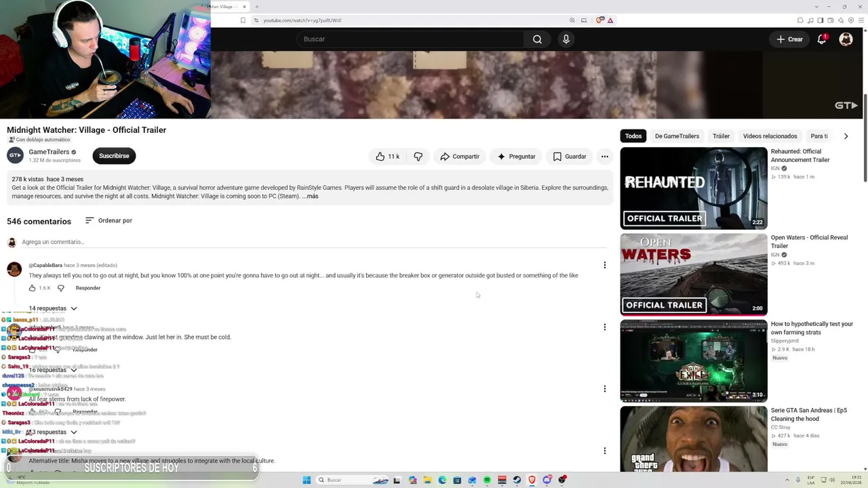The width and height of the screenshot is (868, 488).
Task: Open Brave browser from the taskbar
Action: [532, 481]
